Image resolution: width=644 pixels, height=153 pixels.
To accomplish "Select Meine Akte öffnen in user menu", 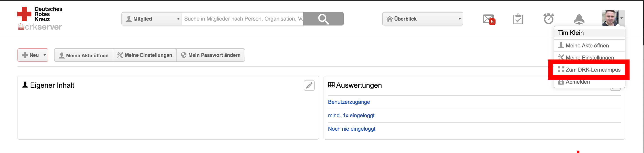I will point(587,45).
